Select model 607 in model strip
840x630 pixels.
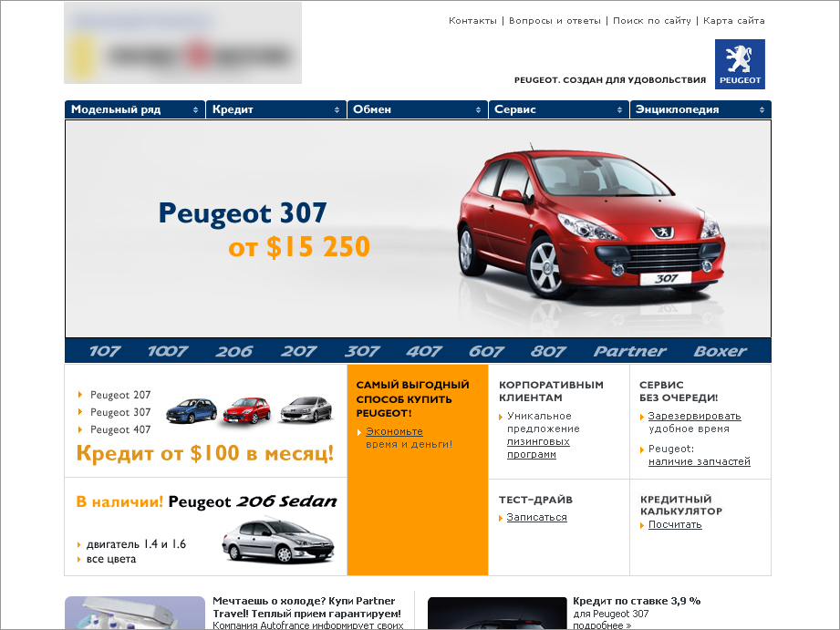(486, 351)
